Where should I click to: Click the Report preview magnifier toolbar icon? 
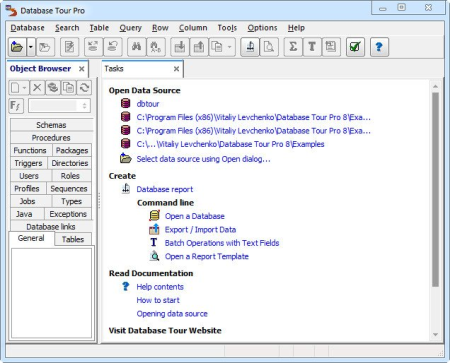269,47
